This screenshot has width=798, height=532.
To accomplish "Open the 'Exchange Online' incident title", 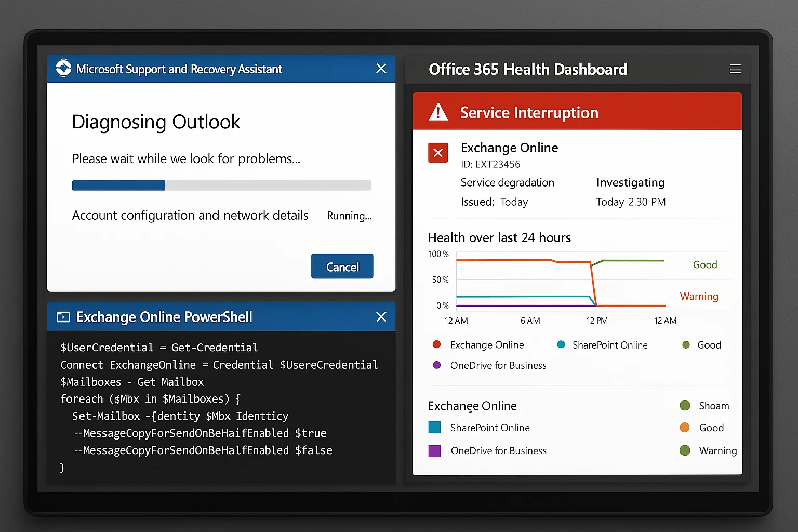I will pos(509,148).
